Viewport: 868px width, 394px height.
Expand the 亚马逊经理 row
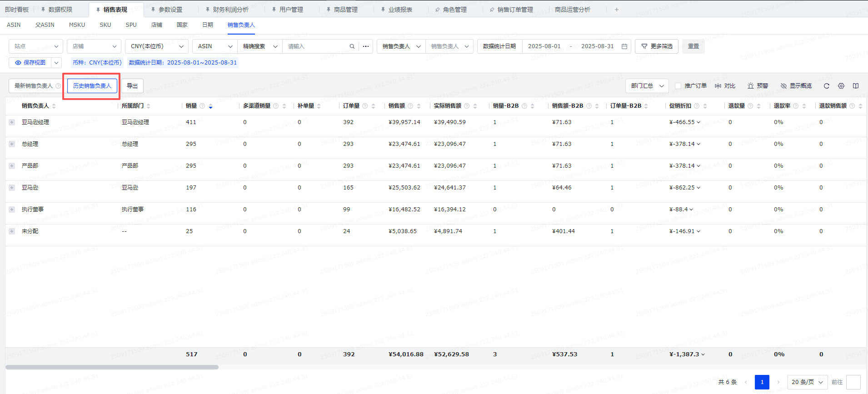click(x=12, y=122)
